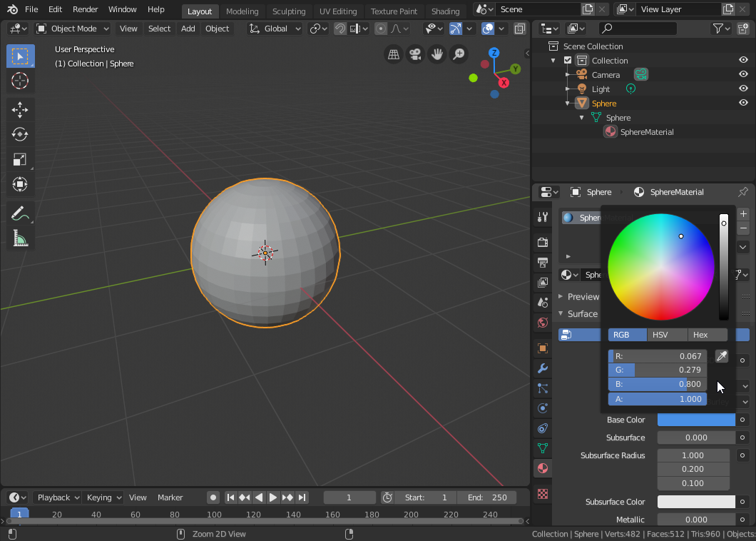Adjust the B blue channel slider
The height and width of the screenshot is (541, 756).
[x=657, y=384]
